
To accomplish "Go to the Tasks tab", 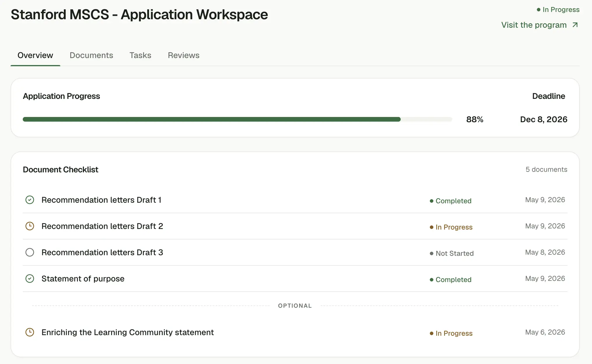I will tap(140, 55).
